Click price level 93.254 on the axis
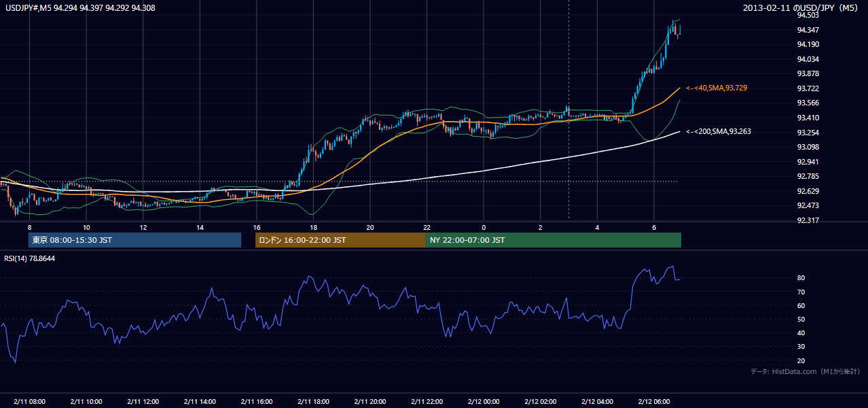Viewport: 868px width, 408px height. (x=808, y=132)
